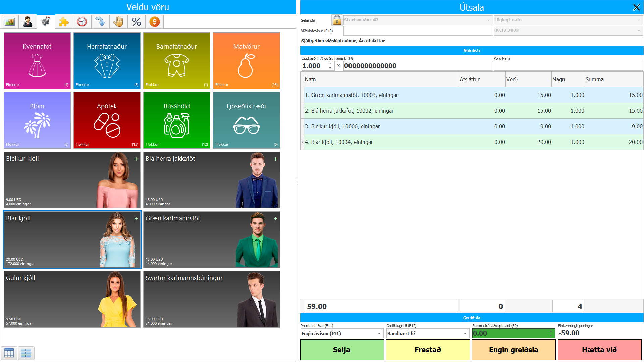Click the blue curved arrow icon

pyautogui.click(x=100, y=22)
